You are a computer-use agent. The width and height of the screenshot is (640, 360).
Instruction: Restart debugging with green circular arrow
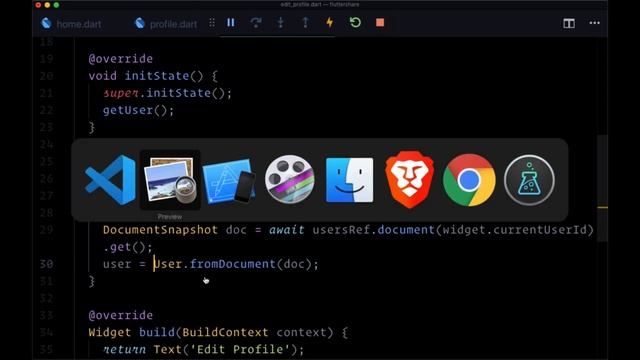click(355, 22)
